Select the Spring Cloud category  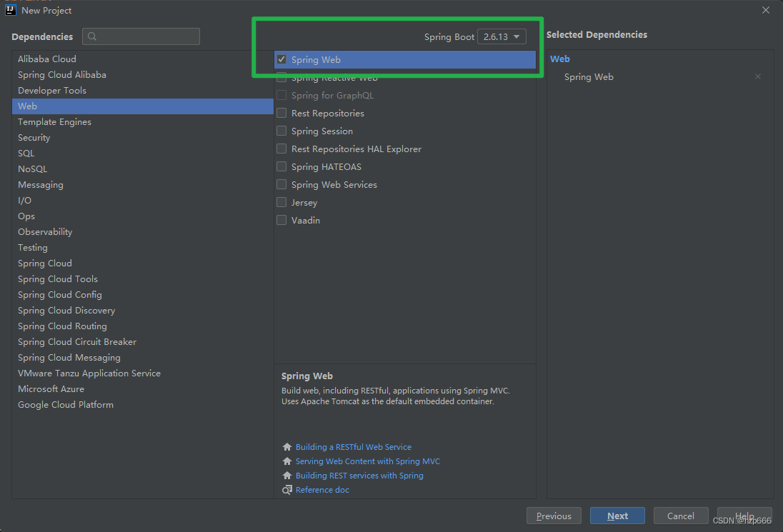(x=143, y=264)
